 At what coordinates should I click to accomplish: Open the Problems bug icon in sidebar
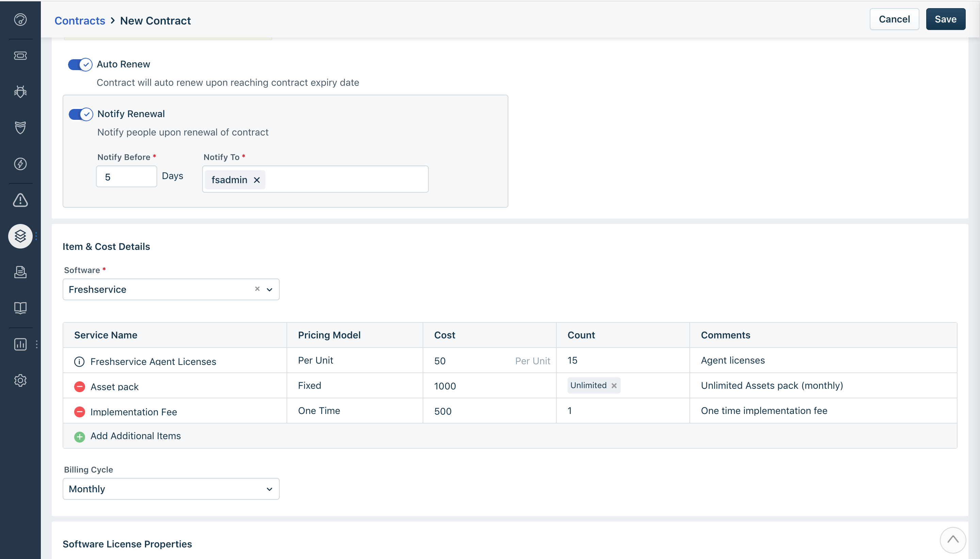pos(20,91)
